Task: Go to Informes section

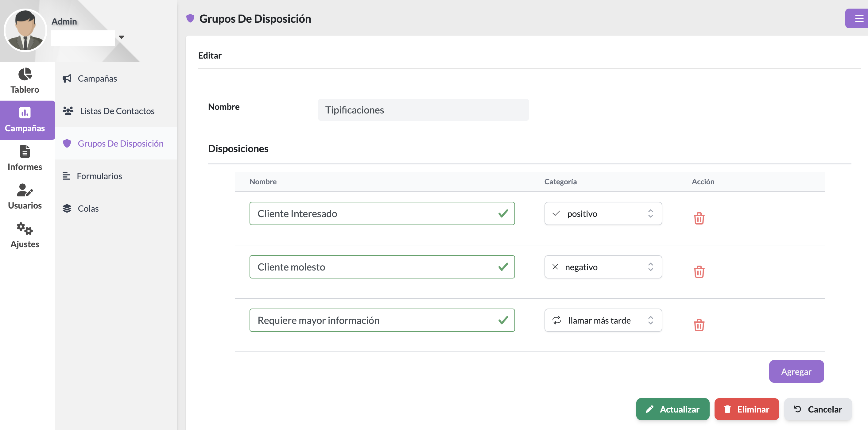Action: [25, 158]
